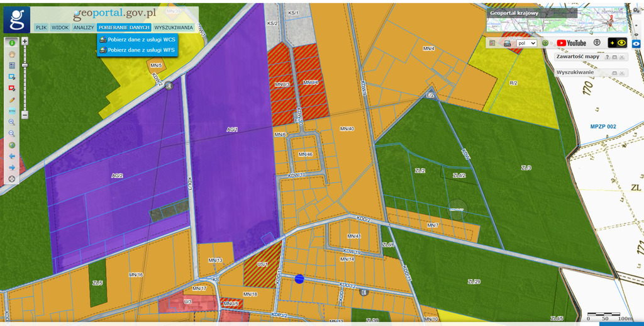Click the R/2 yellow parcel label

tap(513, 83)
